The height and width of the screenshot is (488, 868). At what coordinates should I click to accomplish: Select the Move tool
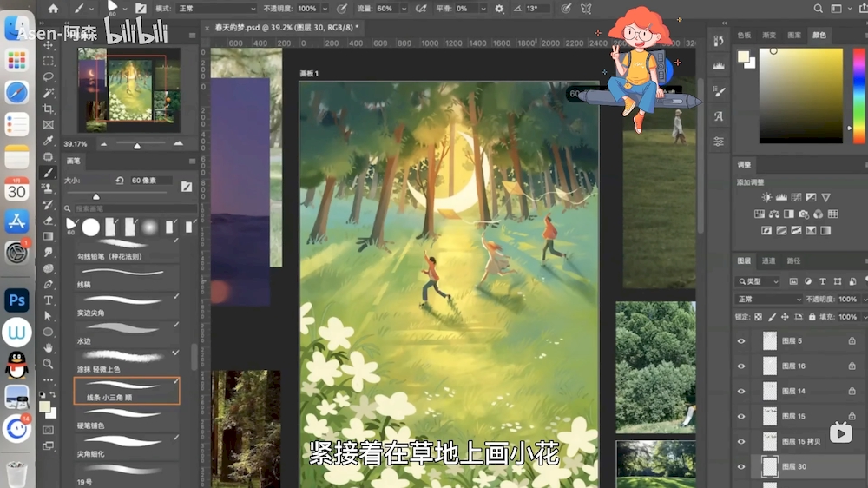click(48, 45)
